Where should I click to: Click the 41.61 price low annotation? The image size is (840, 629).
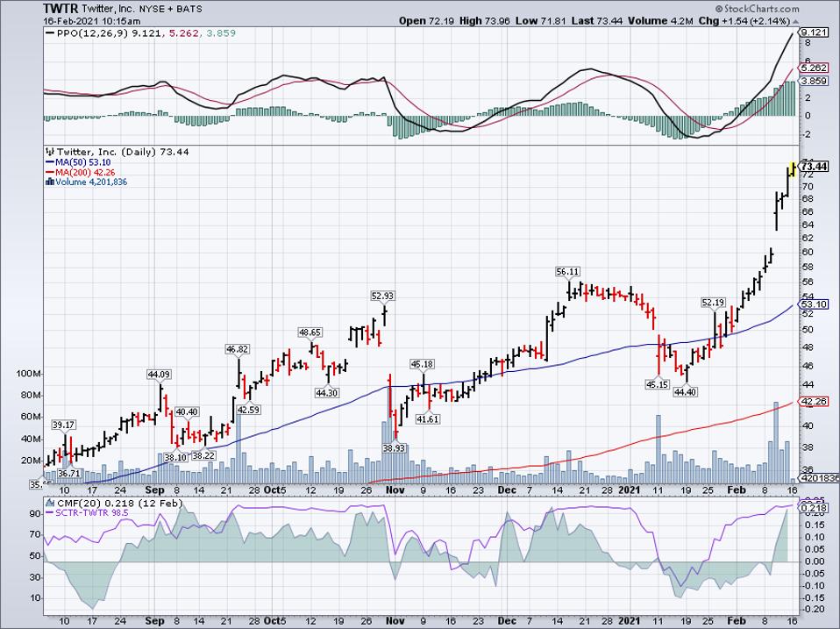tap(428, 419)
